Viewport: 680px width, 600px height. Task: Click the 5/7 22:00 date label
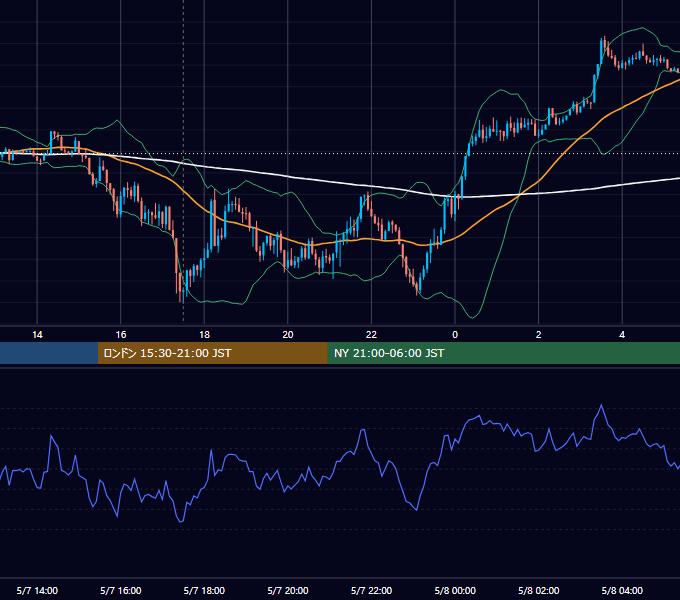pos(371,591)
